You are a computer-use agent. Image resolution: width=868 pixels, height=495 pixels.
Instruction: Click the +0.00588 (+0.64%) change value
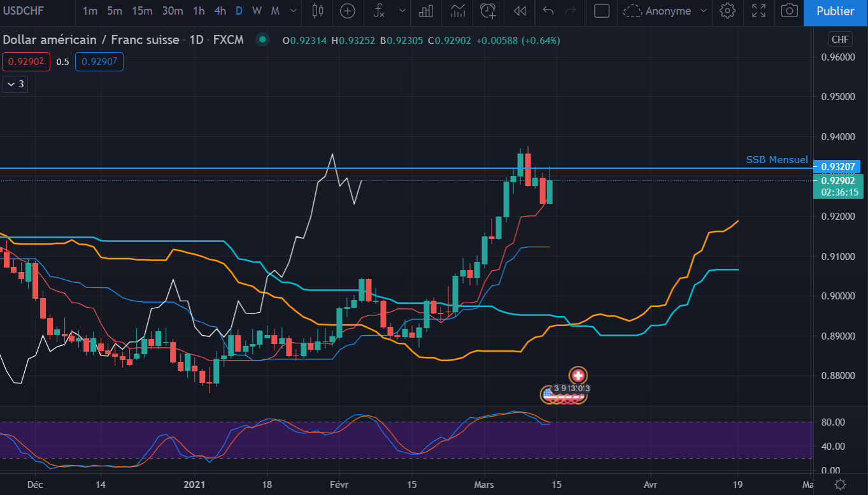tap(517, 40)
